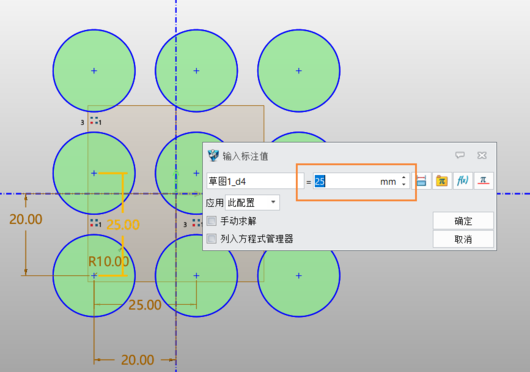The image size is (530, 372).
Task: Increase the value with the up stepper arrow
Action: click(x=404, y=178)
